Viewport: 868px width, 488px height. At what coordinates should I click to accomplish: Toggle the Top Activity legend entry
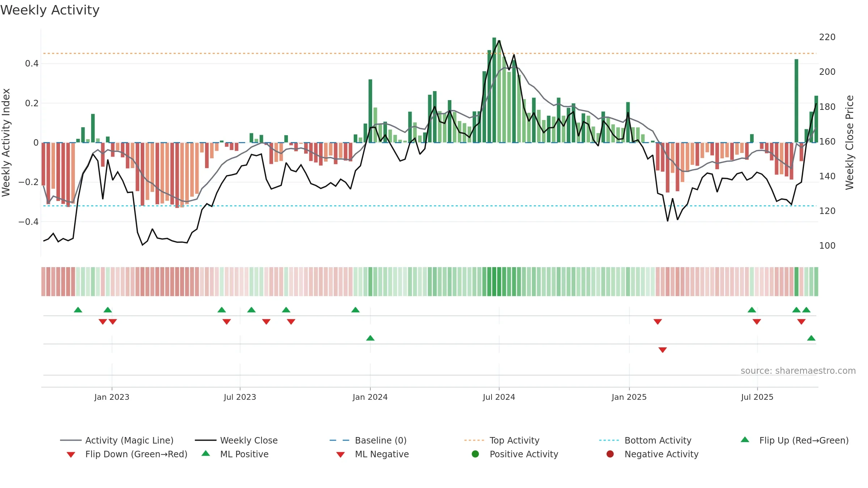[x=502, y=440]
